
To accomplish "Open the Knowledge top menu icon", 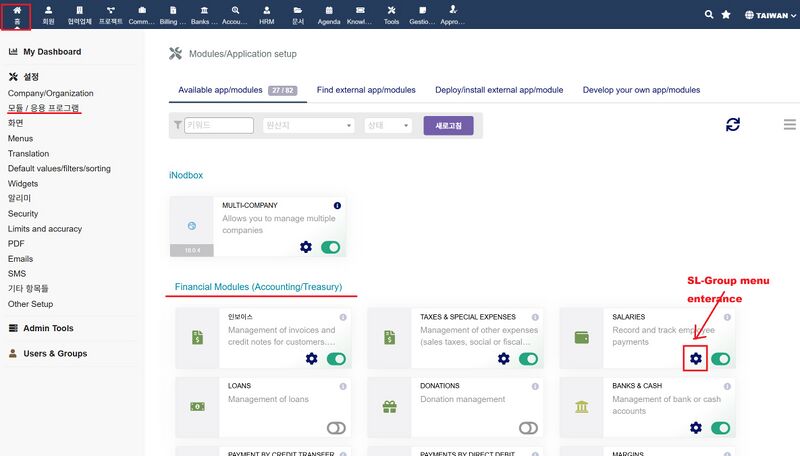I will (360, 10).
